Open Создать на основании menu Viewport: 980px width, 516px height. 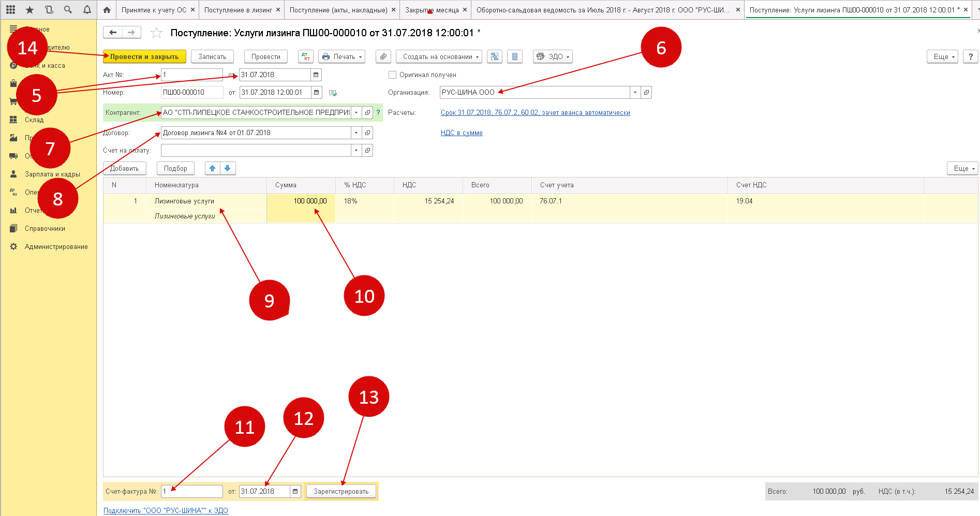click(x=439, y=56)
